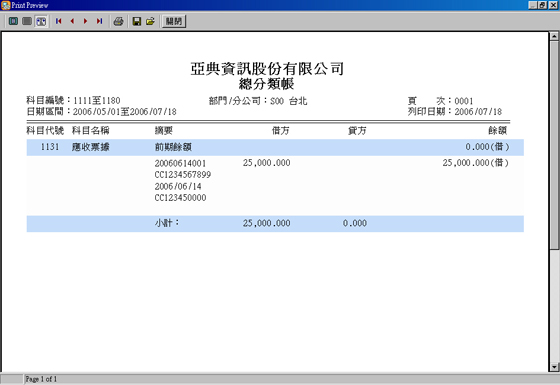The height and width of the screenshot is (385, 560).
Task: Click the vertical scrollbar thumb
Action: coord(554,145)
